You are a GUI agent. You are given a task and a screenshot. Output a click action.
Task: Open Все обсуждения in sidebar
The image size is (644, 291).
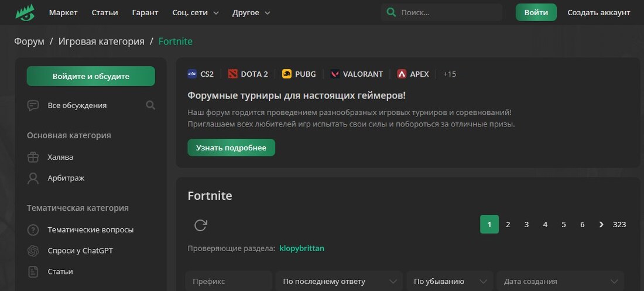[77, 105]
